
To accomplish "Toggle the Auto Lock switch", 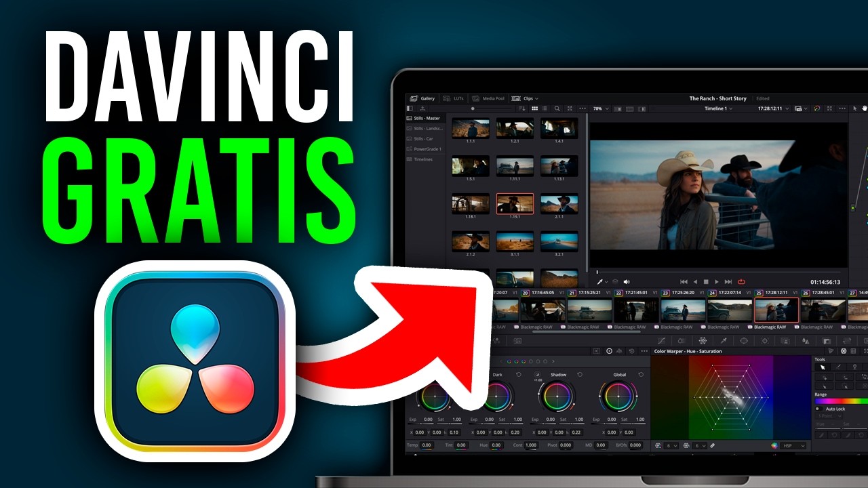I will [x=818, y=409].
